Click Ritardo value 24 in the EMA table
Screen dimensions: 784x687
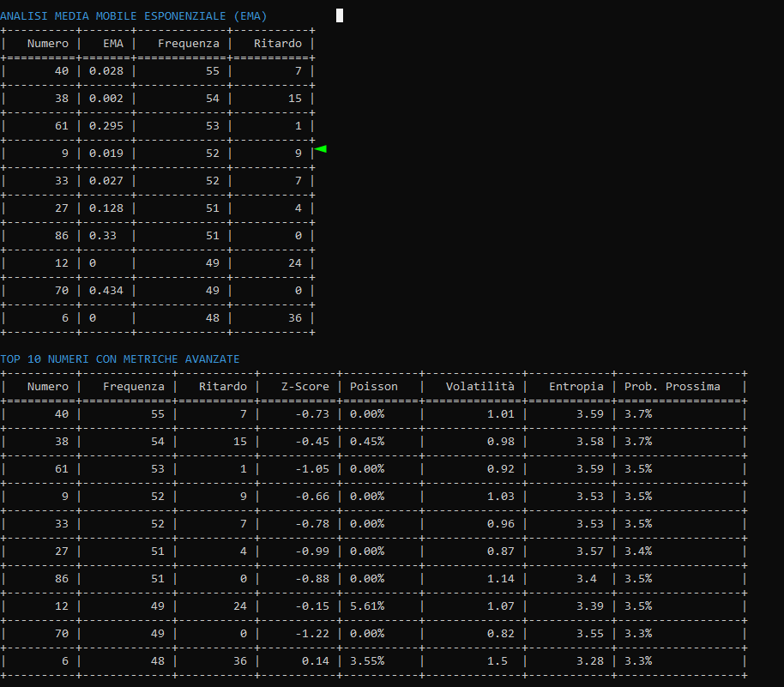tap(295, 263)
